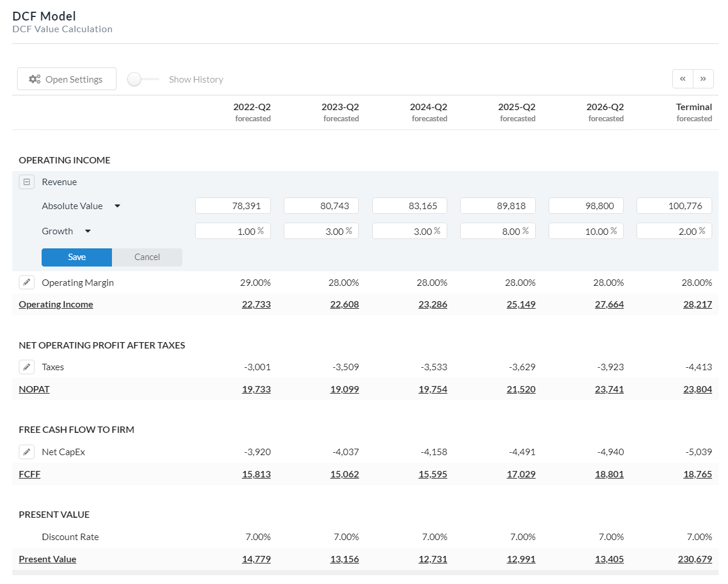Viewport: 728px width, 584px height.
Task: Click the 2025-Q2 Present Value 12,991
Action: tap(521, 559)
